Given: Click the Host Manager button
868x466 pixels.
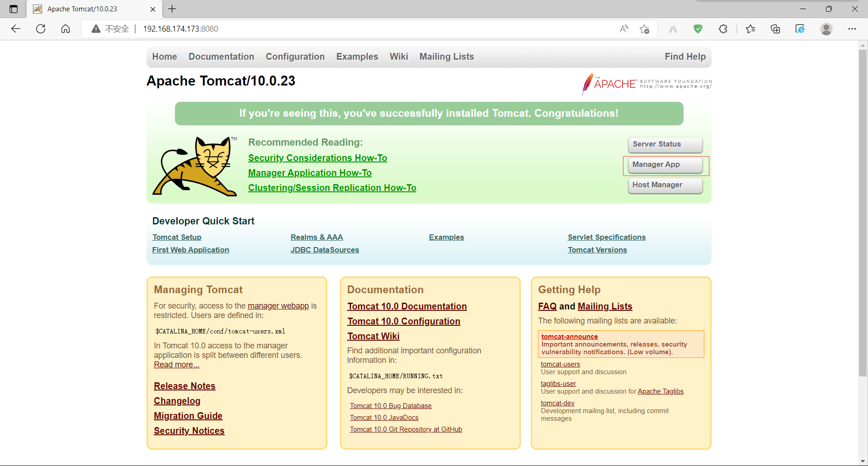Looking at the screenshot, I should 665,185.
